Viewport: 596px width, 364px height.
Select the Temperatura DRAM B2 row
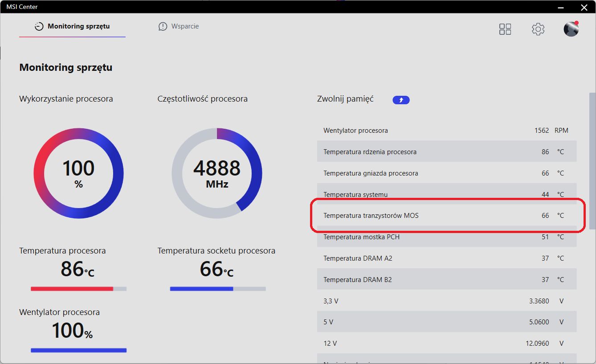(x=447, y=280)
